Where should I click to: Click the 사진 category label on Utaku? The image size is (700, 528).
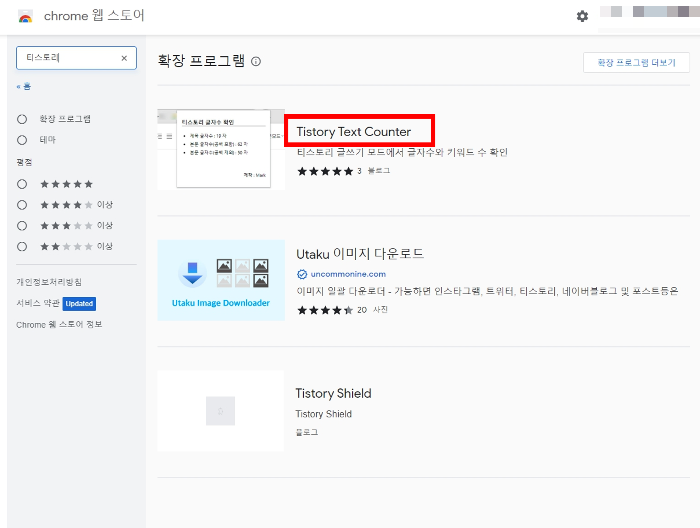(380, 310)
